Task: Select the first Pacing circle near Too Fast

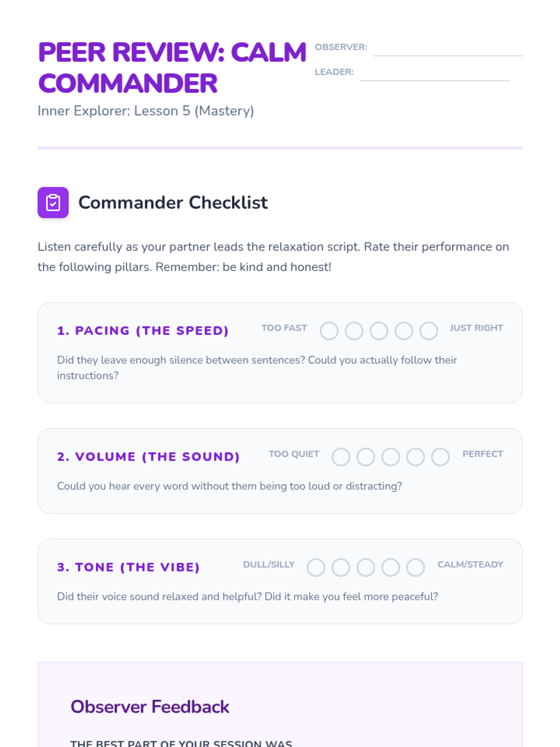Action: click(329, 331)
